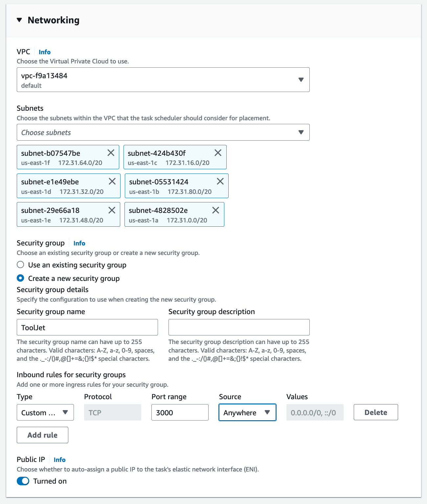Screen dimensions: 427x504
Task: Select Use an existing security group
Action: pos(21,265)
